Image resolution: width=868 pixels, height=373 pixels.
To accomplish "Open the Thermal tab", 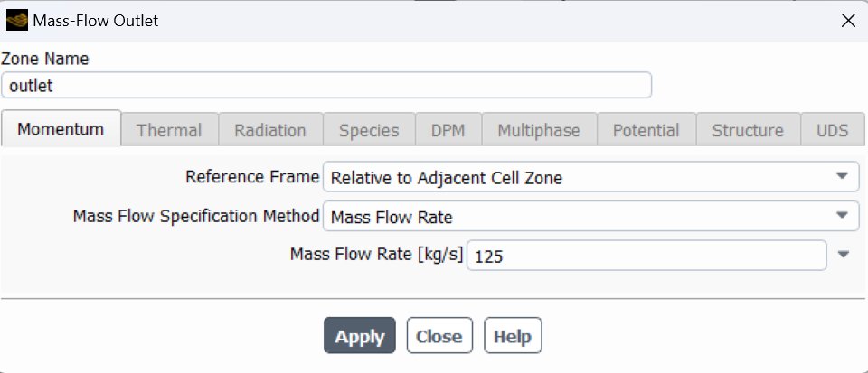I will (168, 130).
